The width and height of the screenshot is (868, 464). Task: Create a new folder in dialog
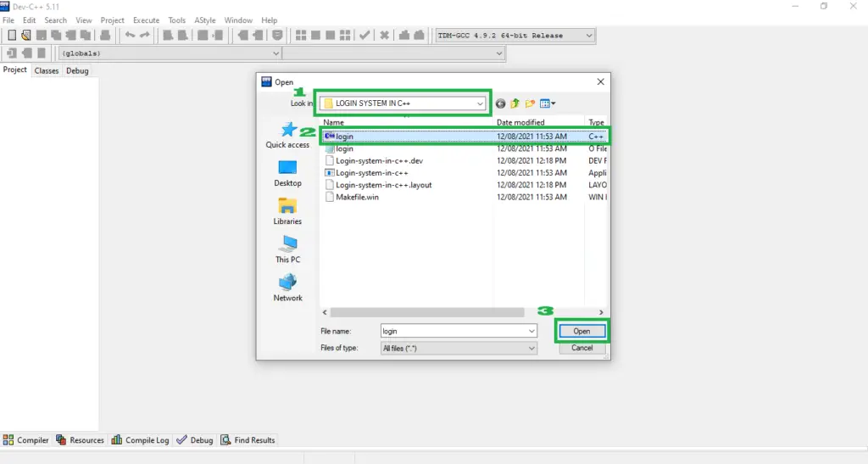(530, 103)
